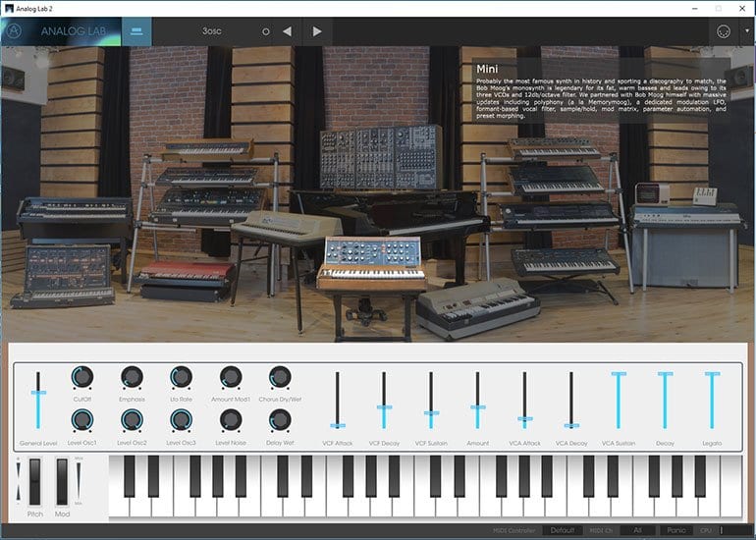
Task: Advance to the next preset
Action: 316,31
